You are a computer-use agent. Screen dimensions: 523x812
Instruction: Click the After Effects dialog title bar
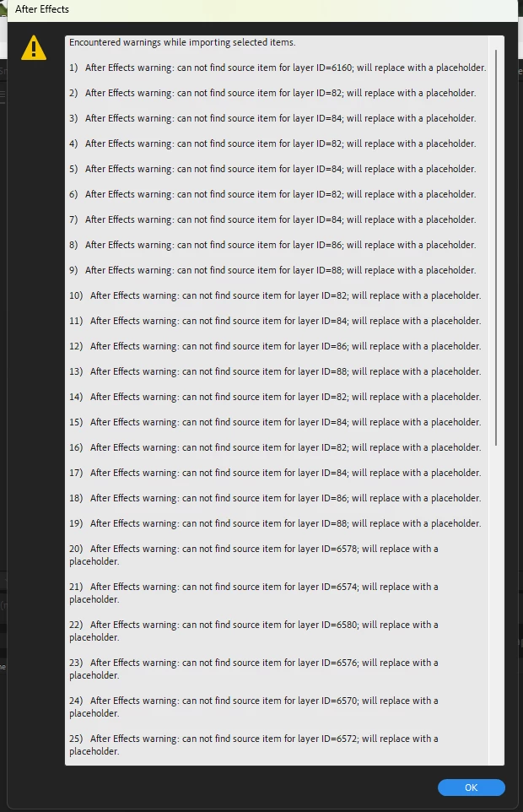(262, 9)
